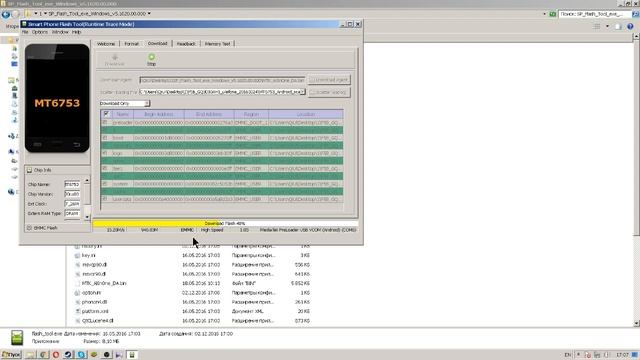Switch to the Welcome tab

(106, 44)
